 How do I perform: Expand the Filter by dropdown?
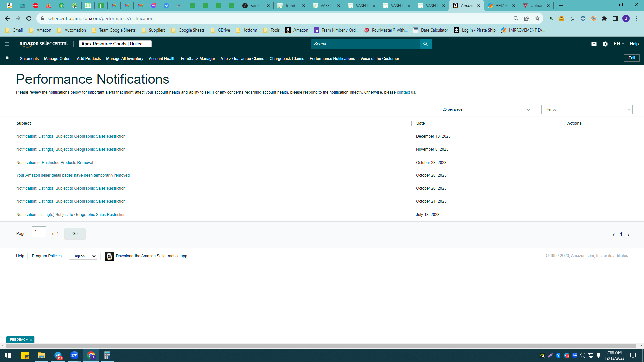[587, 110]
